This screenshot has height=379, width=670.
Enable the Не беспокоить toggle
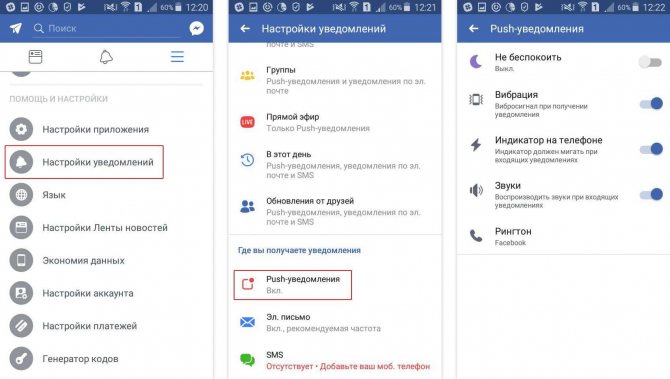(650, 62)
